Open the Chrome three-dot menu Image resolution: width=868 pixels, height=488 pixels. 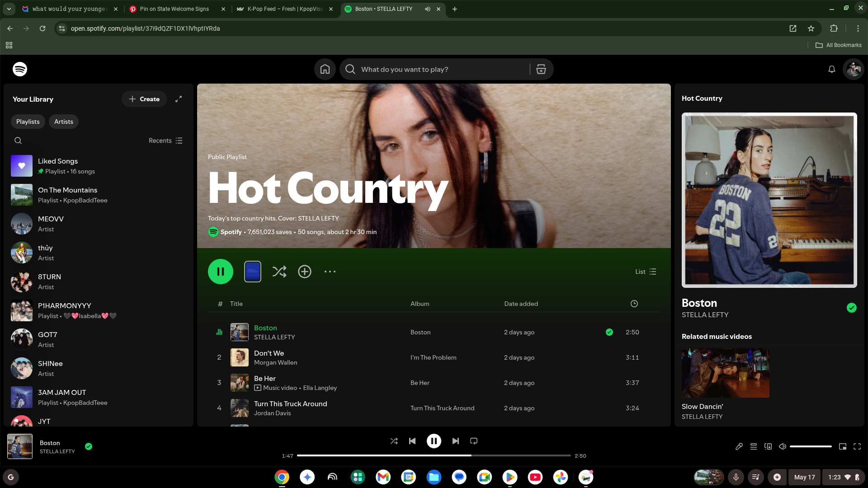coord(858,28)
